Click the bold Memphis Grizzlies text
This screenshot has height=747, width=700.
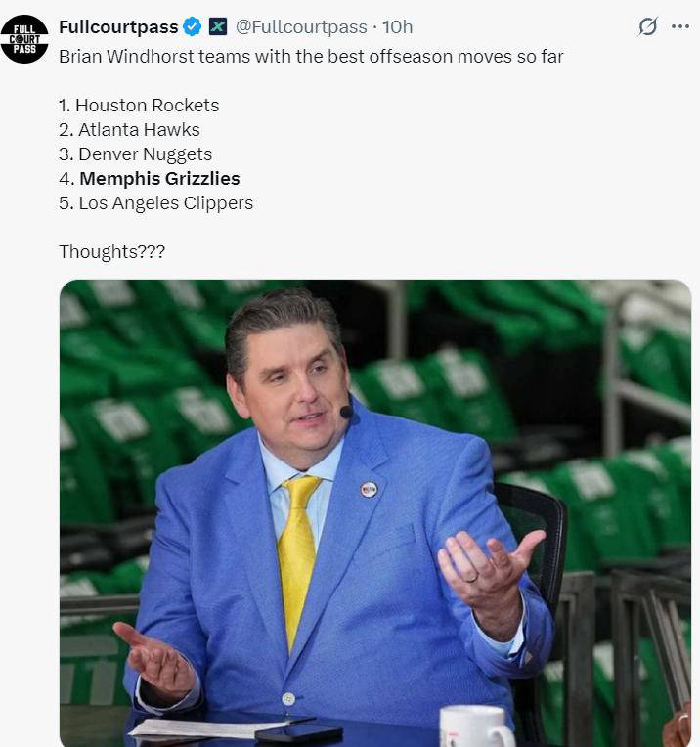(159, 179)
